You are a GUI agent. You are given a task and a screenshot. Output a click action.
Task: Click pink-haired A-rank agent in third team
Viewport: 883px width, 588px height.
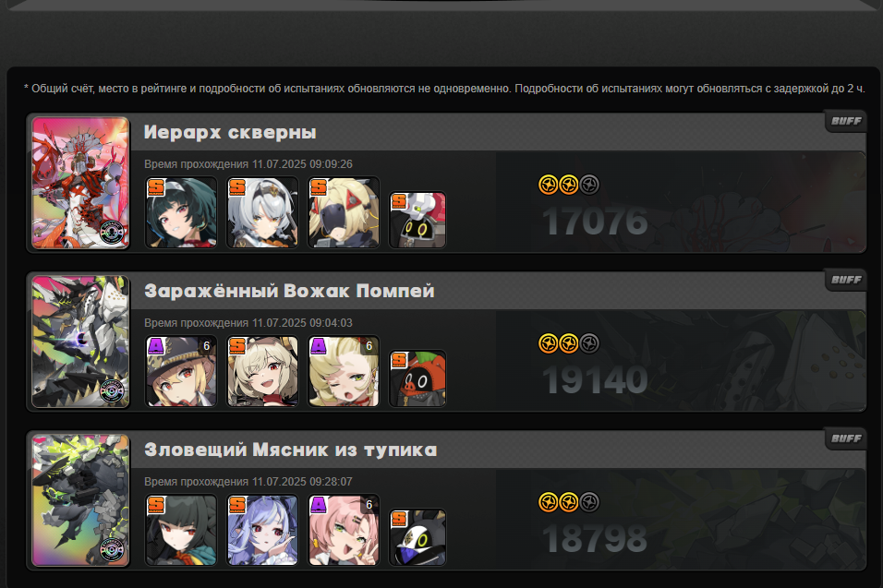[x=344, y=530]
